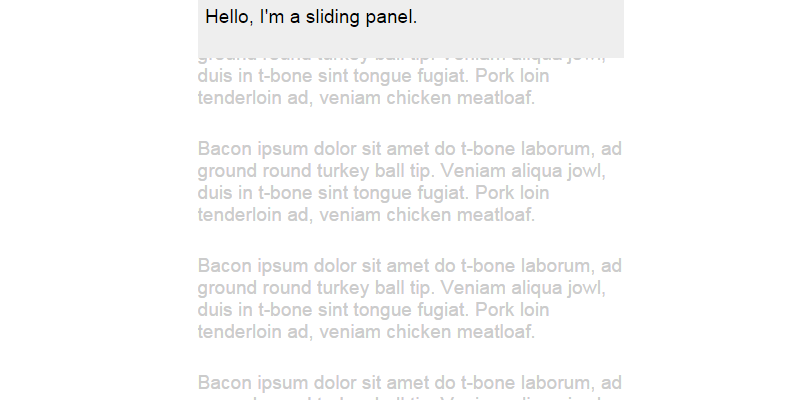This screenshot has height=400, width=800.
Task: Click "ground round" in the second fully visible paragraph
Action: pos(247,288)
